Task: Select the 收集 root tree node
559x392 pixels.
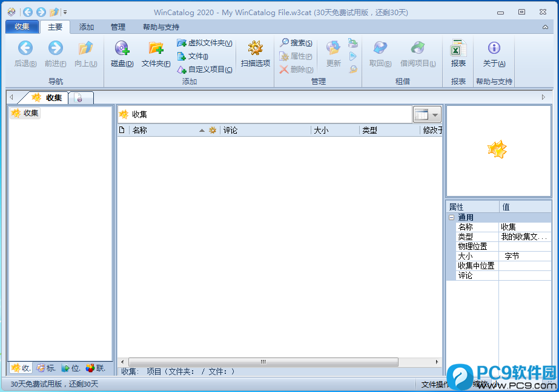Action: point(25,113)
